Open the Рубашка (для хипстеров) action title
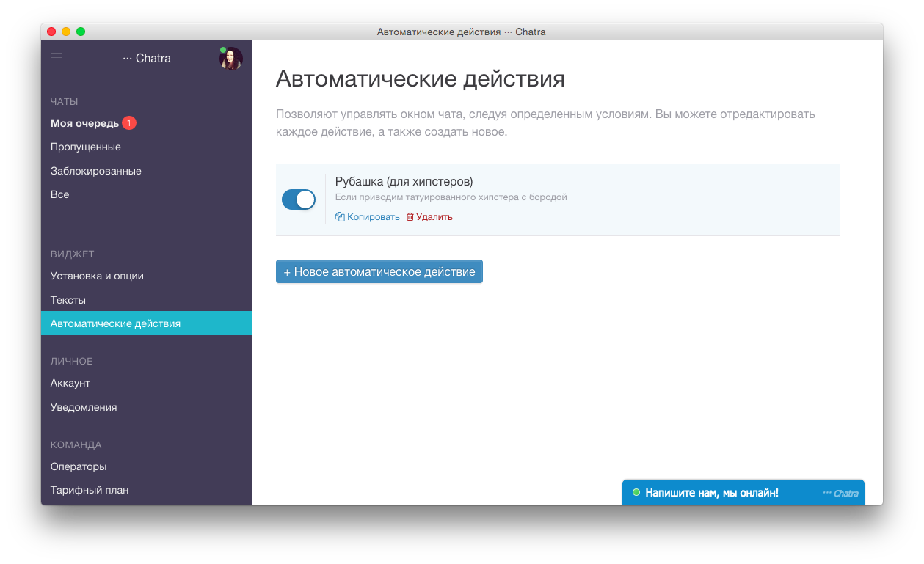Screen dimensions: 924x564 (x=404, y=181)
